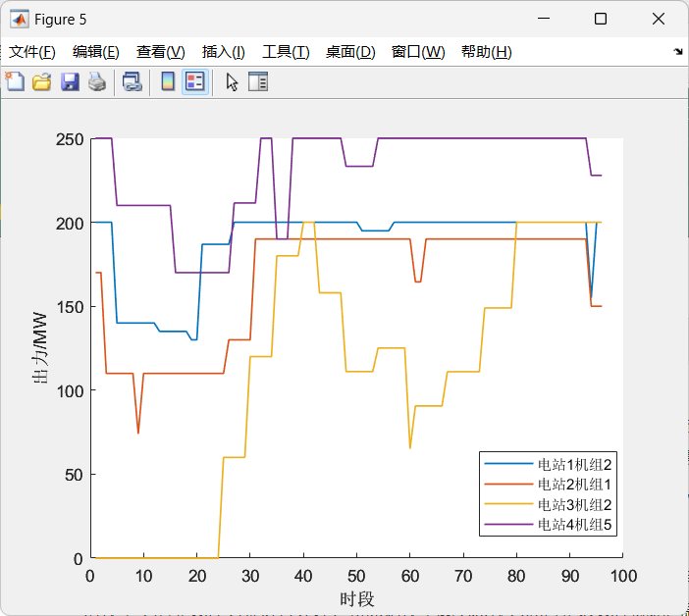Expand the 查看(V) menu
689x616 pixels.
(160, 52)
